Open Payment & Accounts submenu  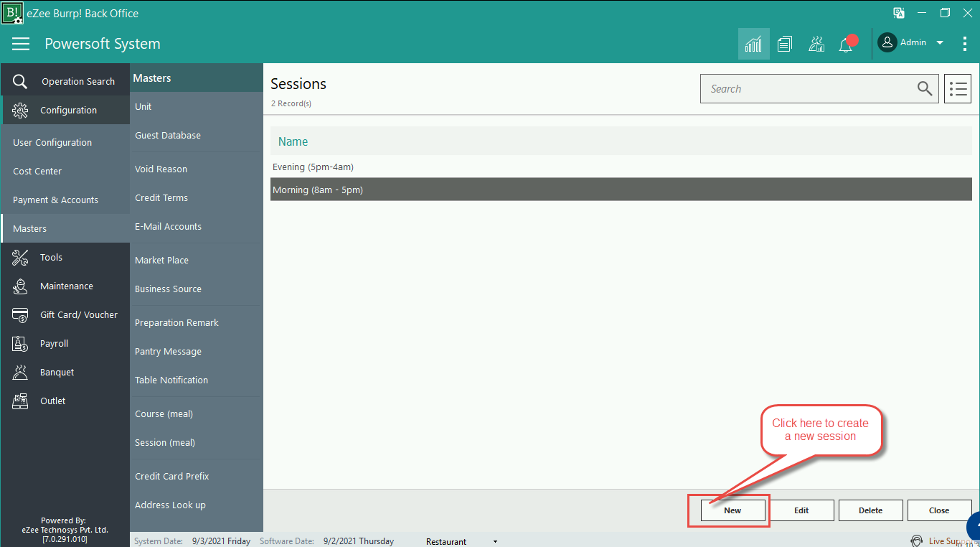point(55,200)
